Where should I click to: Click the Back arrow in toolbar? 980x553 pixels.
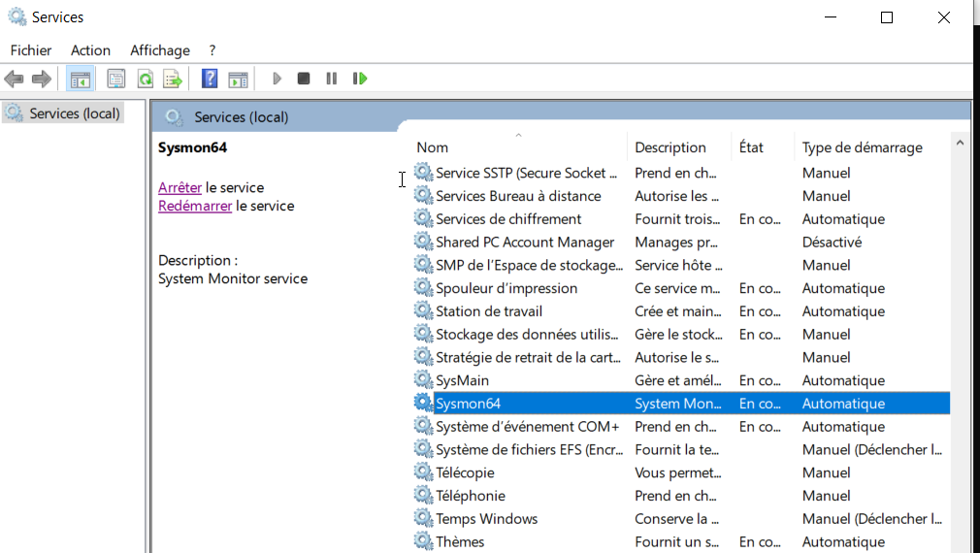coord(14,79)
